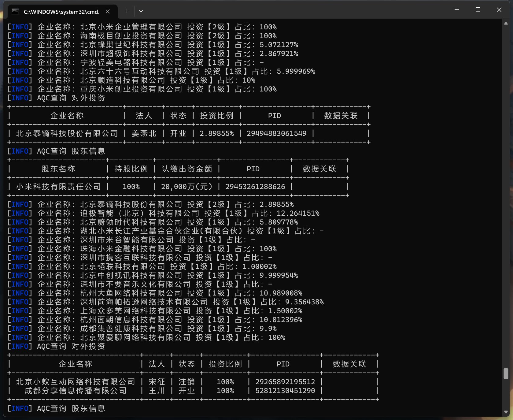Click the 北京韬联科技有限公司 log line
Image resolution: width=513 pixels, height=420 pixels.
(142, 266)
